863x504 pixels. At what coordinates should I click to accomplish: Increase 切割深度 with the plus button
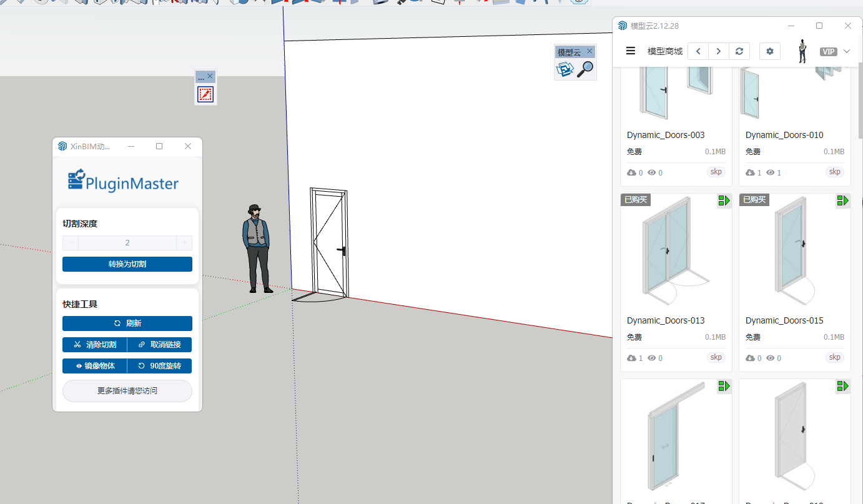[184, 243]
